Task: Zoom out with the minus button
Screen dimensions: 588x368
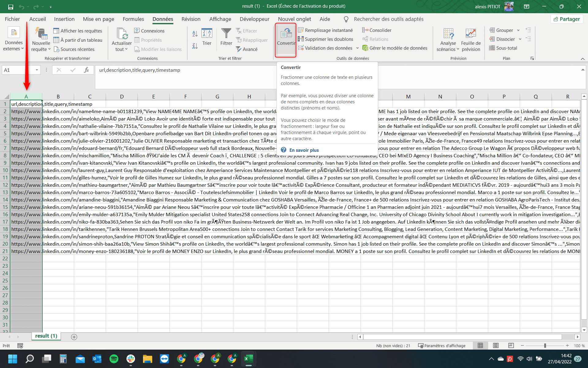Action: point(522,346)
